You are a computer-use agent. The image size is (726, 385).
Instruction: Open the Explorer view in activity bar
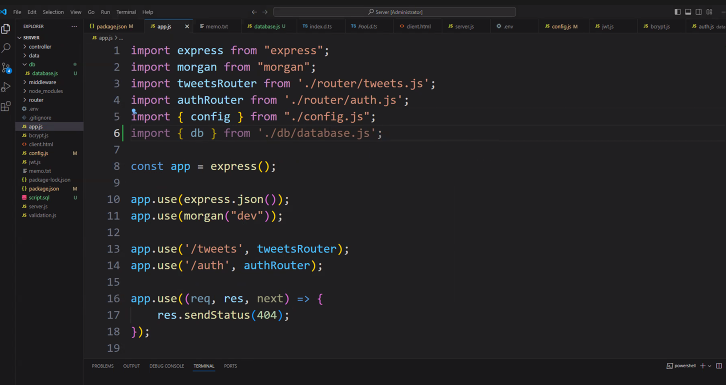coord(6,29)
